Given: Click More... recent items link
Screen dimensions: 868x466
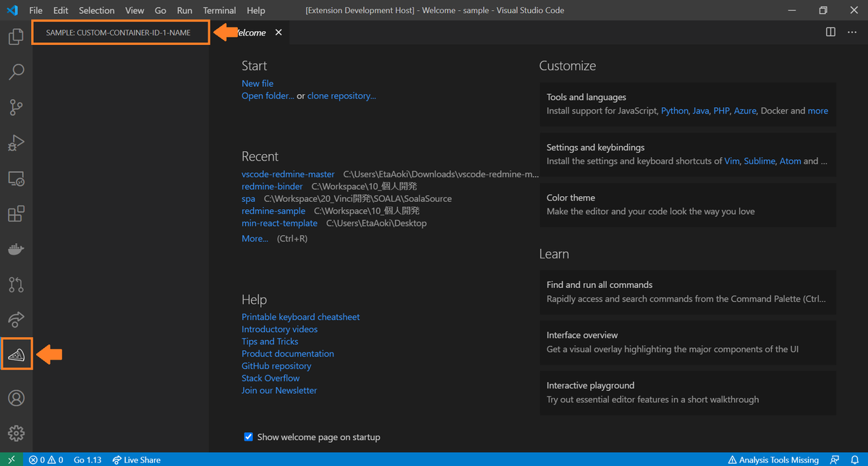Looking at the screenshot, I should click(x=255, y=238).
